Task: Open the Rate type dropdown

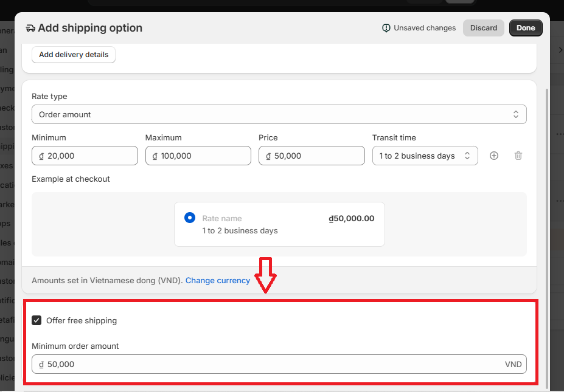Action: click(279, 115)
